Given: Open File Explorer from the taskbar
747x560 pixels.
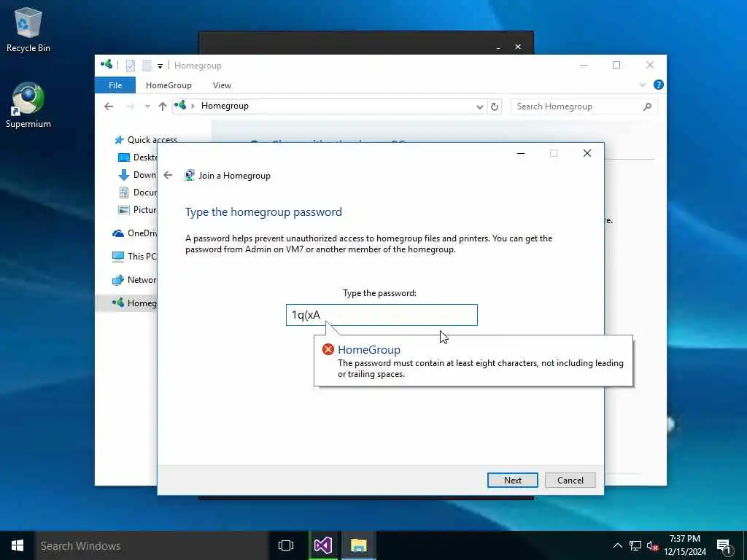Looking at the screenshot, I should tap(358, 545).
